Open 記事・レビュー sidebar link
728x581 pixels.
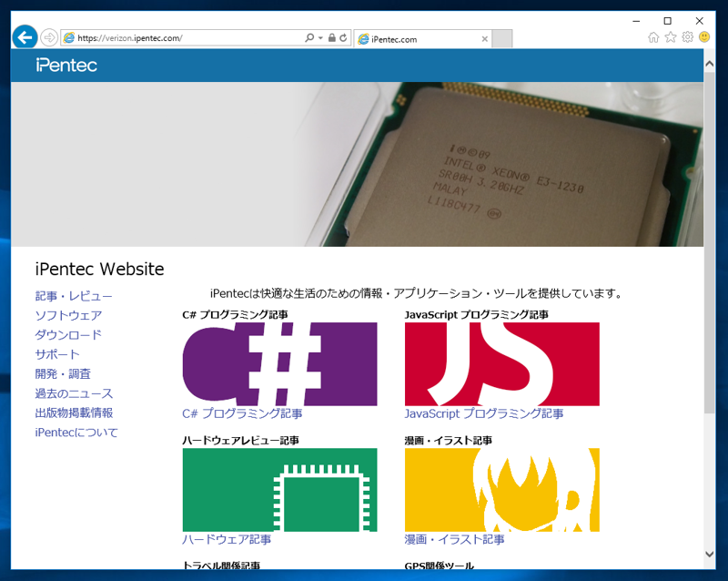74,296
